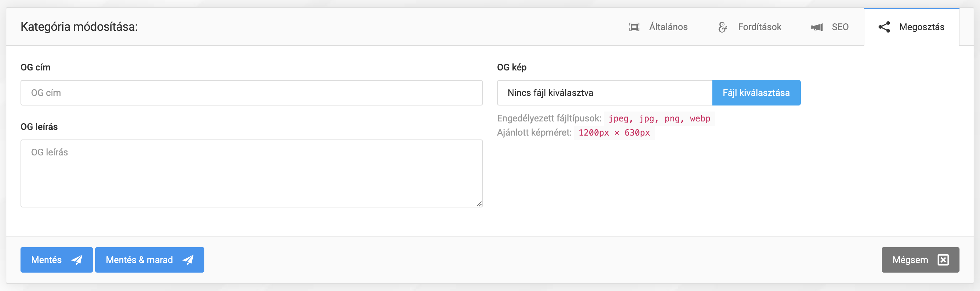Click the paper plane icon on Mentés
980x291 pixels.
(x=77, y=260)
